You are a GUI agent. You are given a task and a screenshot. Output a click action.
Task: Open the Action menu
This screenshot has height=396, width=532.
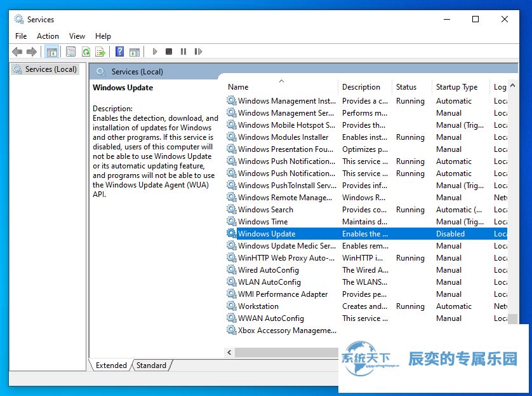click(48, 36)
